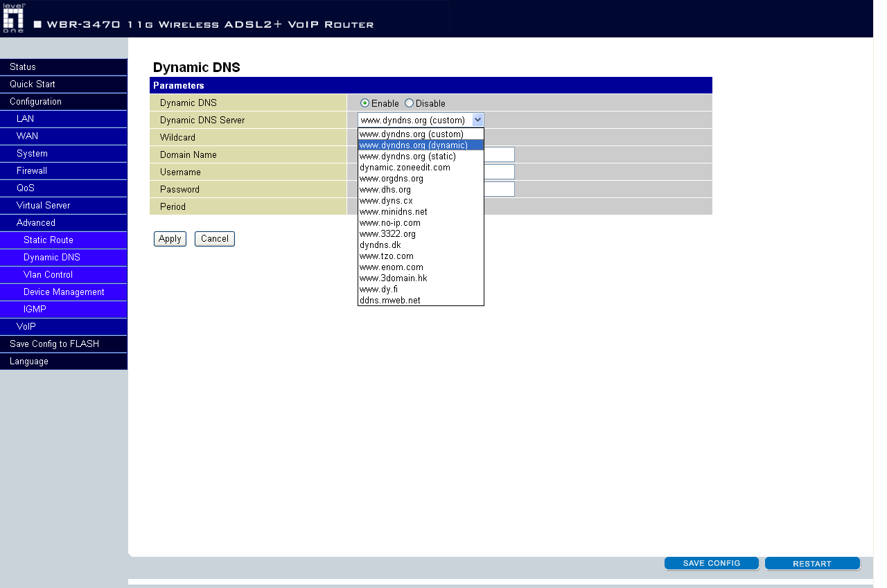The width and height of the screenshot is (887, 588).
Task: Open QoS settings
Action: tap(64, 188)
